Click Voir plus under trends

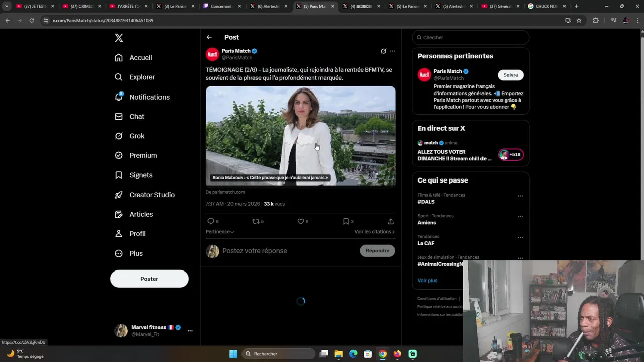[x=427, y=281]
